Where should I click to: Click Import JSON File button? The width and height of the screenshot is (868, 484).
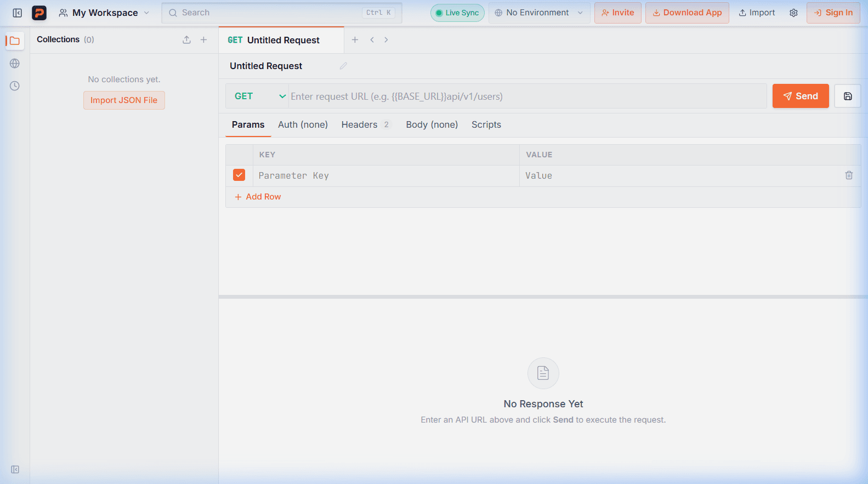coord(124,100)
